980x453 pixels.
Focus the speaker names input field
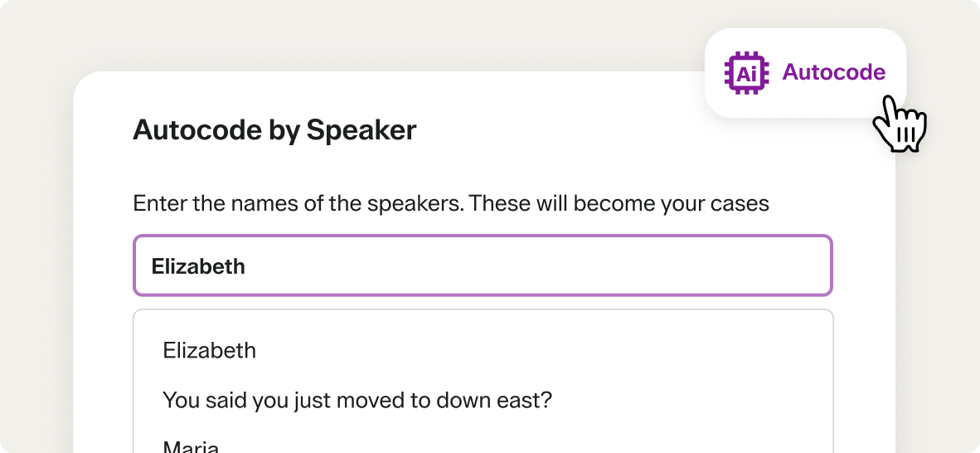point(483,265)
